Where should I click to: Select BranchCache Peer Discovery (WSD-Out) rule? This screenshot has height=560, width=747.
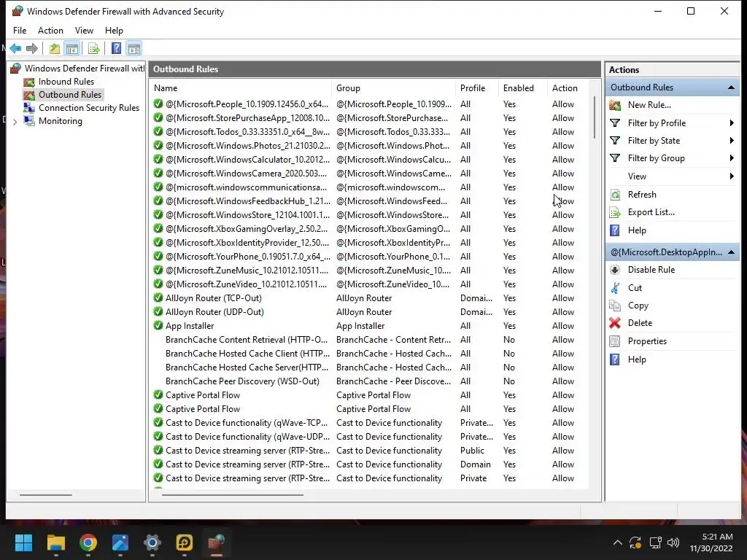point(370,381)
